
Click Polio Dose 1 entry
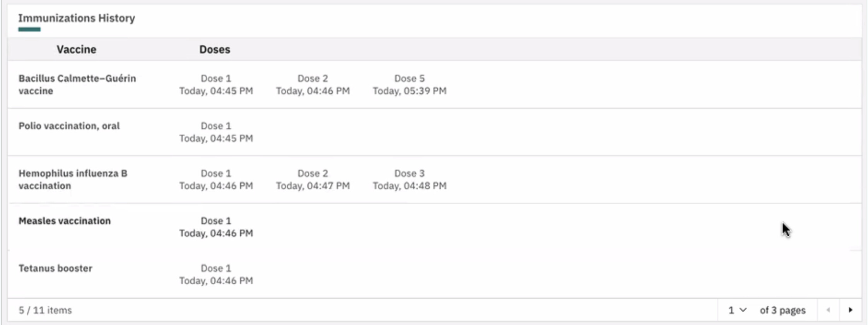[216, 132]
